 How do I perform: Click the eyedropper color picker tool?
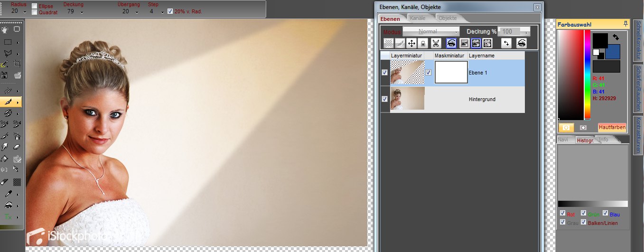point(6,194)
